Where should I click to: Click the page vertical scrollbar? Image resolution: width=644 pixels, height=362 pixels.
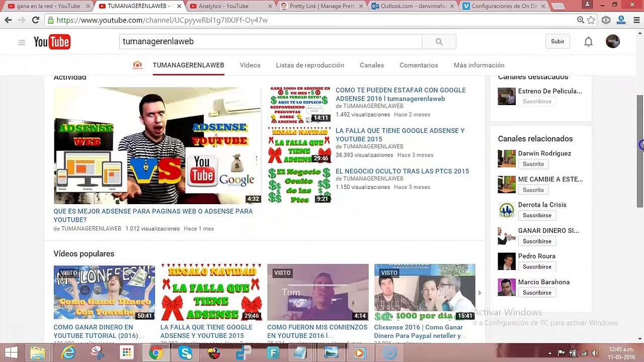[x=640, y=151]
